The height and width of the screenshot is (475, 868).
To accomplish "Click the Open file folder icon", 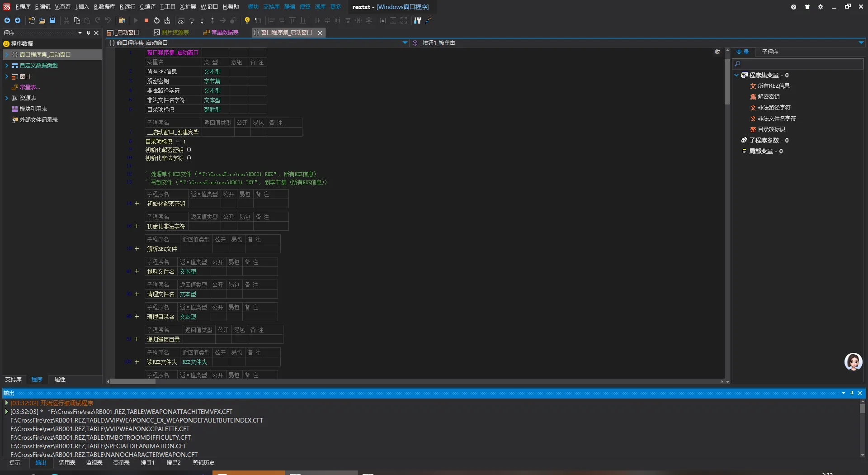I will click(42, 20).
